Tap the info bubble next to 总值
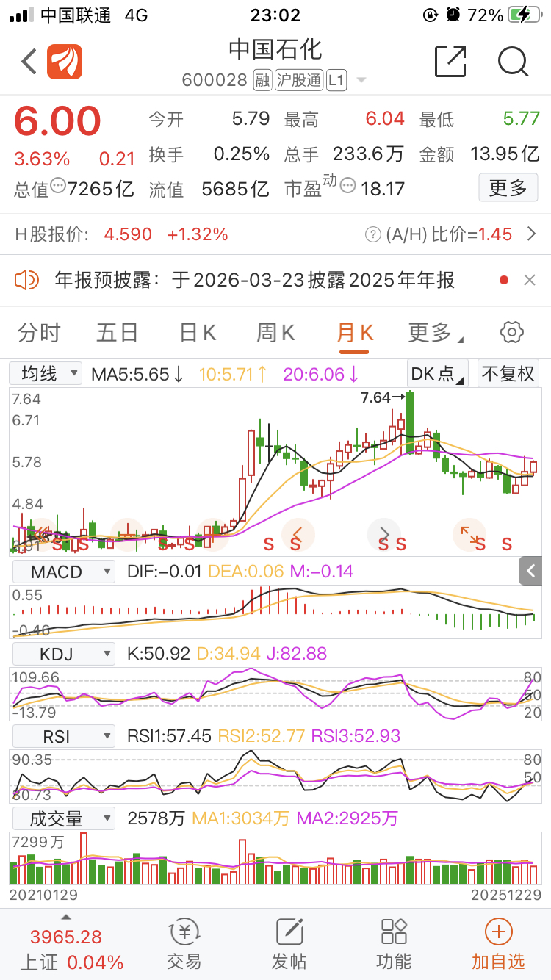The width and height of the screenshot is (551, 980). coord(57,186)
